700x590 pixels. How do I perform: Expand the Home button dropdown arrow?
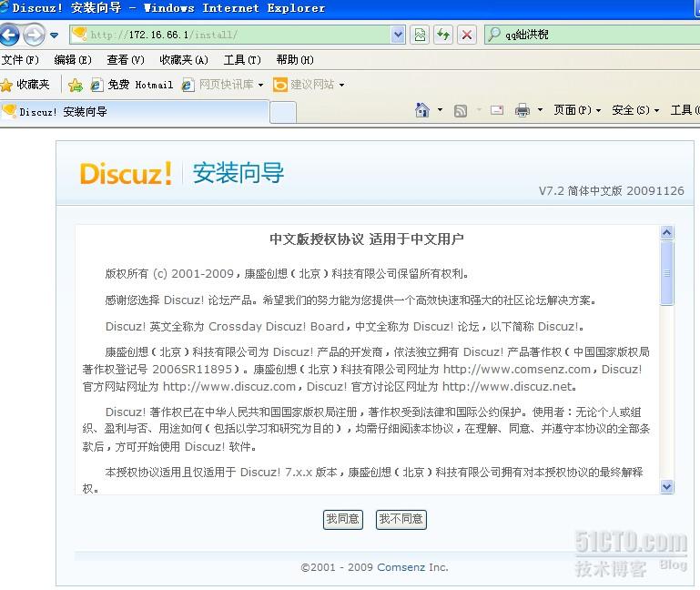point(440,110)
